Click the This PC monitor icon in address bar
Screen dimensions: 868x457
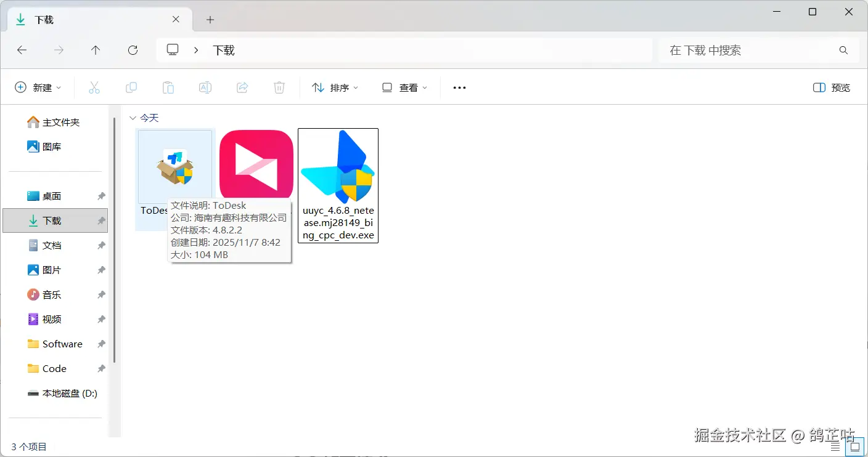[173, 50]
